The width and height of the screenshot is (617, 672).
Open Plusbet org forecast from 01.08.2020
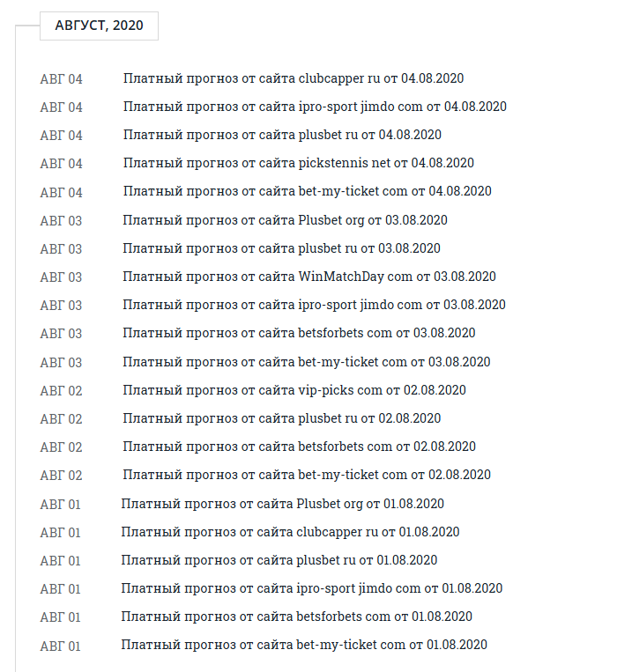tap(283, 504)
